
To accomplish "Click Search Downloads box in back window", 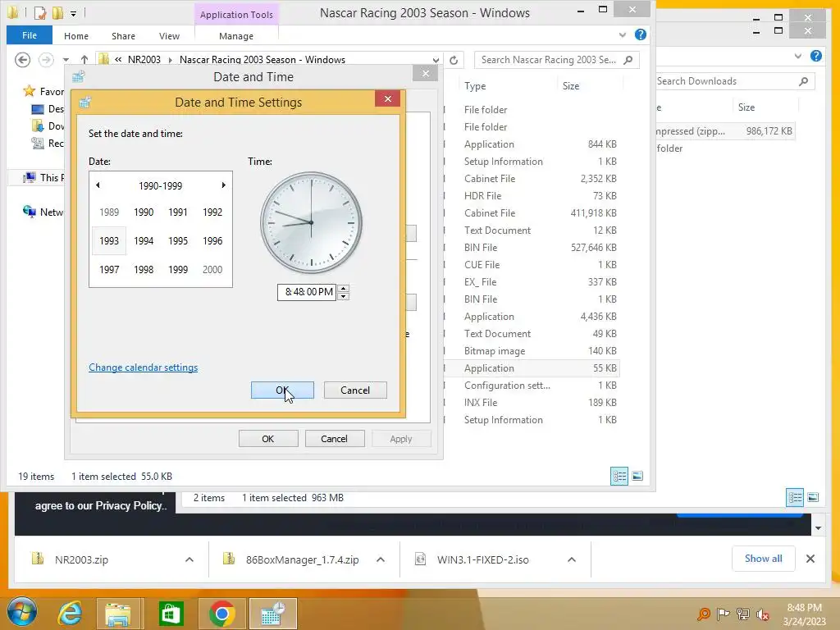I will point(733,81).
